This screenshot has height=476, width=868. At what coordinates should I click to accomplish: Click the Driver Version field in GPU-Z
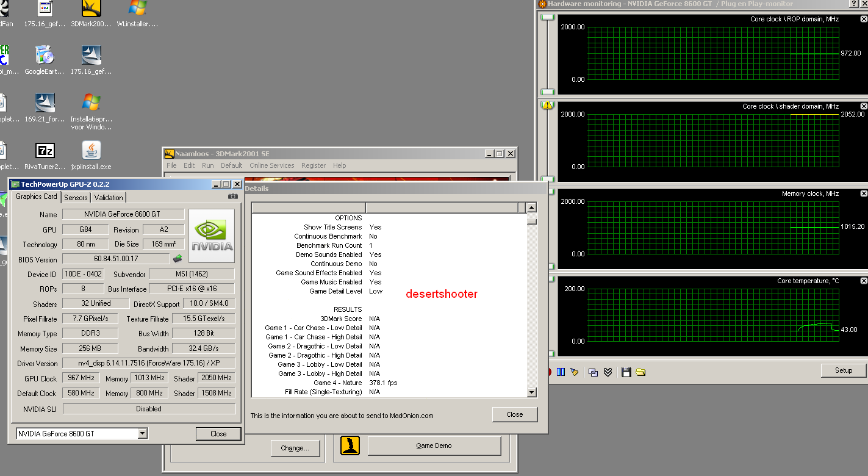pos(149,363)
